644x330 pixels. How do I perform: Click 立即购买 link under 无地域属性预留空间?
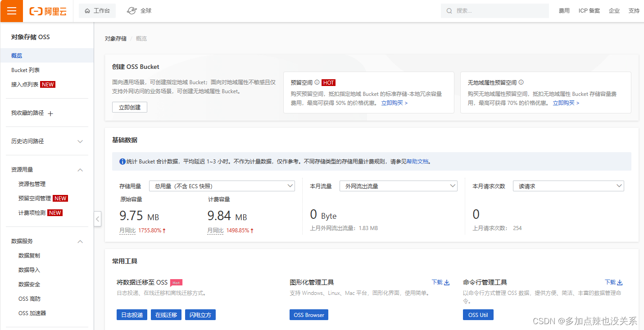tap(566, 103)
